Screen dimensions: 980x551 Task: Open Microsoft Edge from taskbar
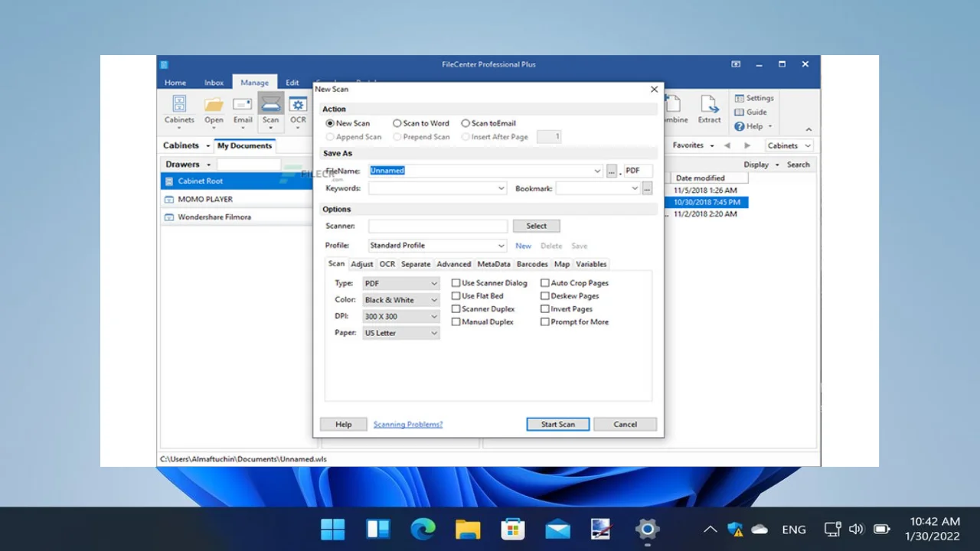[x=423, y=529]
